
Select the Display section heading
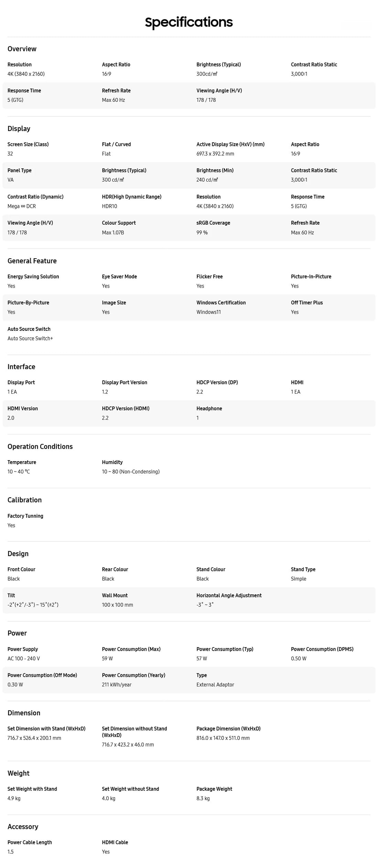point(19,129)
